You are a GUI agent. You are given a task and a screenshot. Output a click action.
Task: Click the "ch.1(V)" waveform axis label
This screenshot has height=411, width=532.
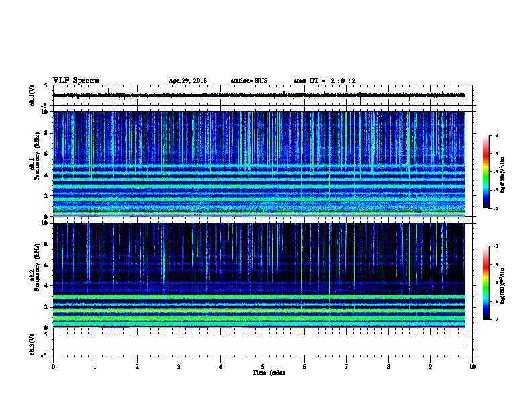pos(32,95)
